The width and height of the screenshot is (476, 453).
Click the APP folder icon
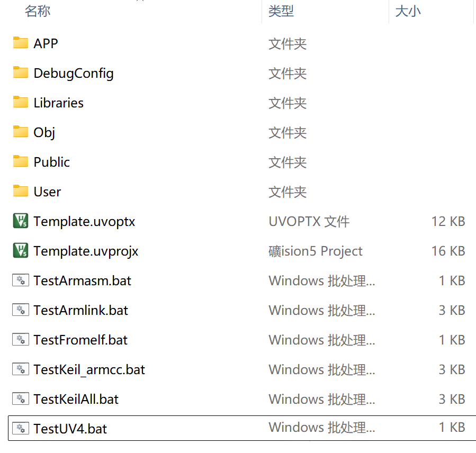[x=20, y=43]
